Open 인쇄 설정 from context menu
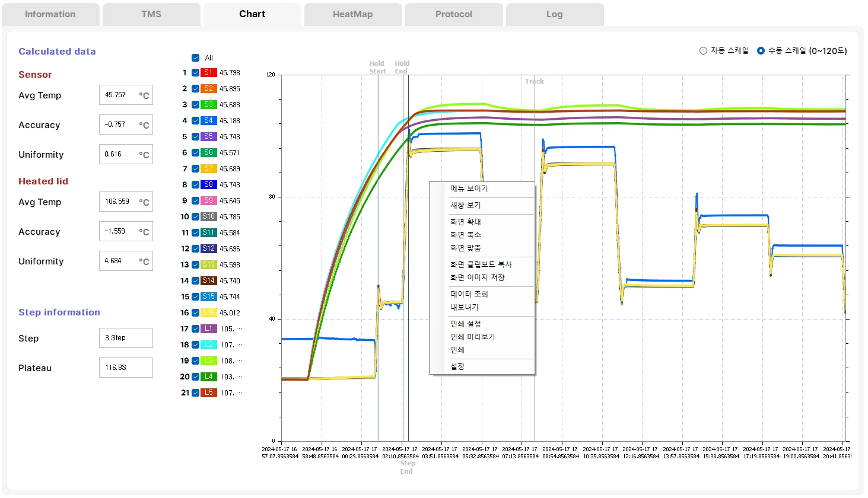The width and height of the screenshot is (868, 498). (x=482, y=324)
